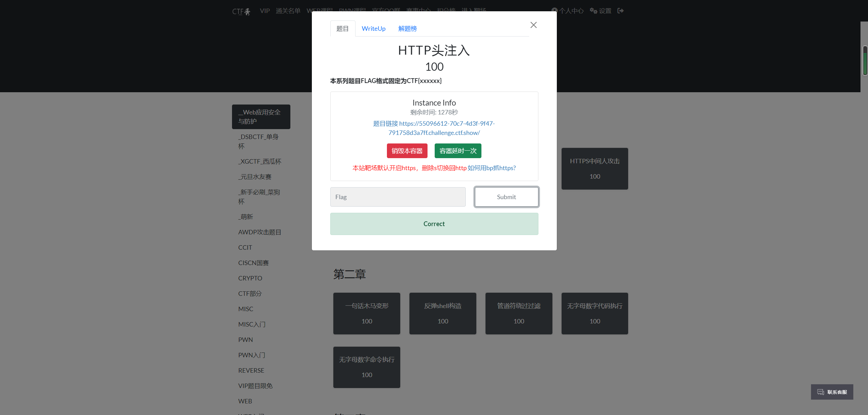The height and width of the screenshot is (415, 868).
Task: Click the green 容器延时一次 button
Action: (x=458, y=151)
